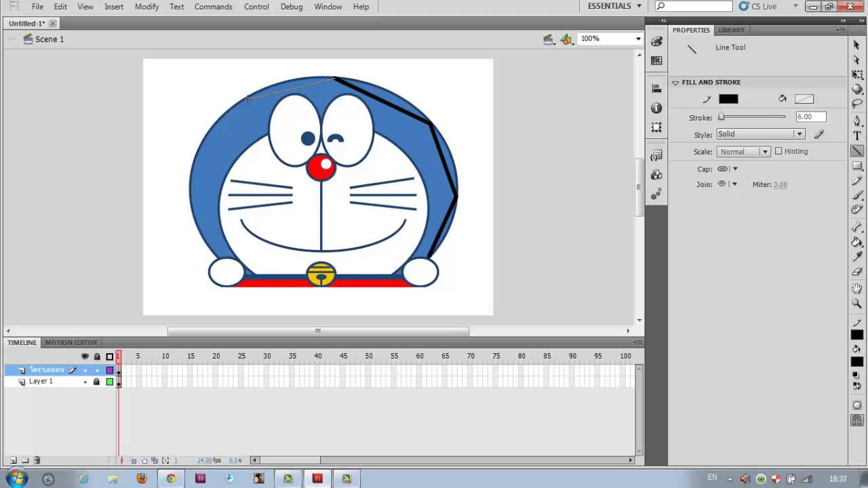Click the Edit stroke style pencil icon
This screenshot has height=488, width=868.
coord(818,134)
